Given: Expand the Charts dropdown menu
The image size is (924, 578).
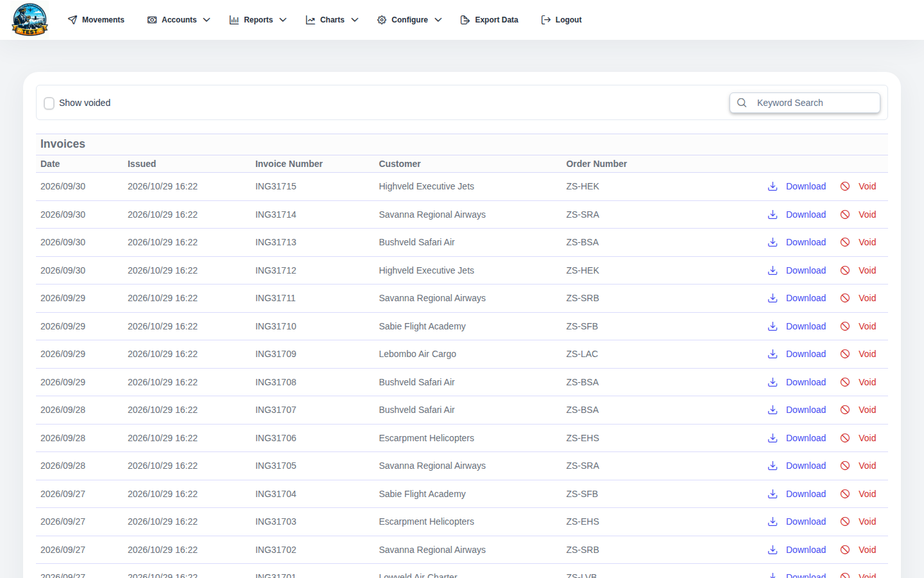Looking at the screenshot, I should (x=332, y=20).
